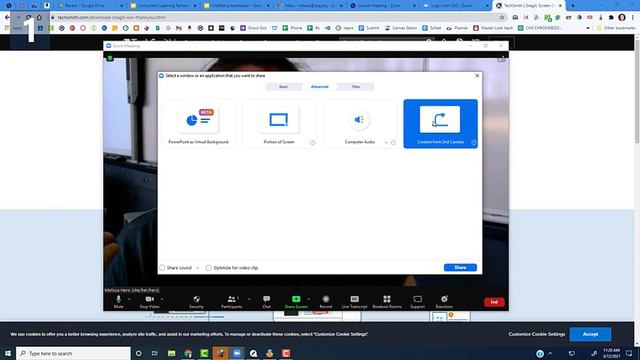The width and height of the screenshot is (640, 360).
Task: Accept cookies on TechSmith page
Action: (x=590, y=334)
